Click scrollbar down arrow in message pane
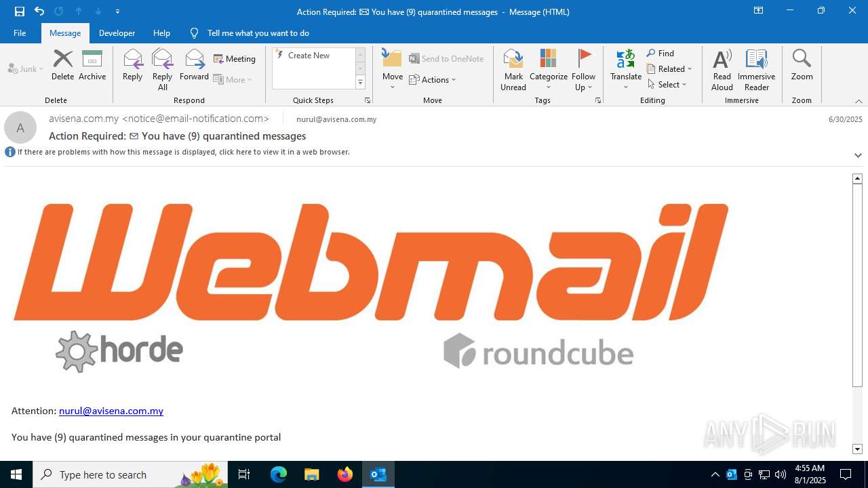 857,449
